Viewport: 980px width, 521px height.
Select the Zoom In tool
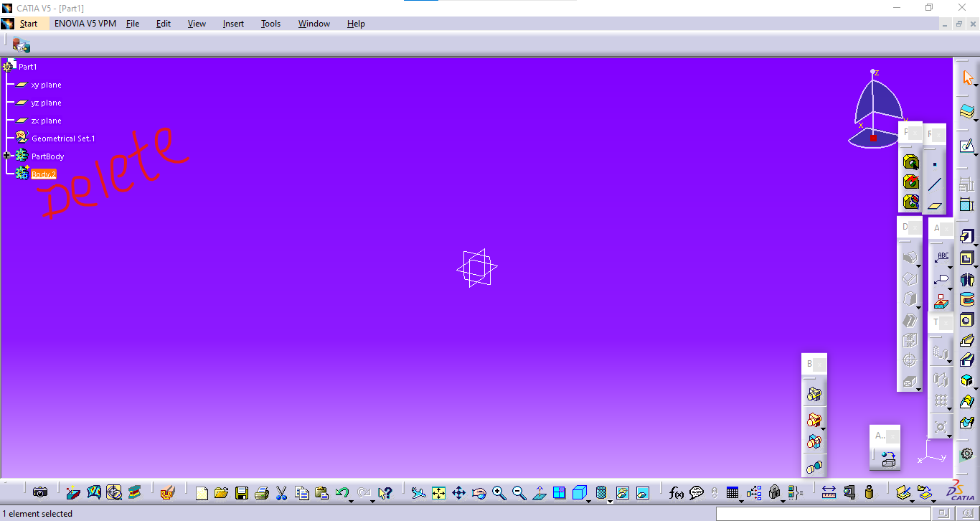(x=499, y=493)
